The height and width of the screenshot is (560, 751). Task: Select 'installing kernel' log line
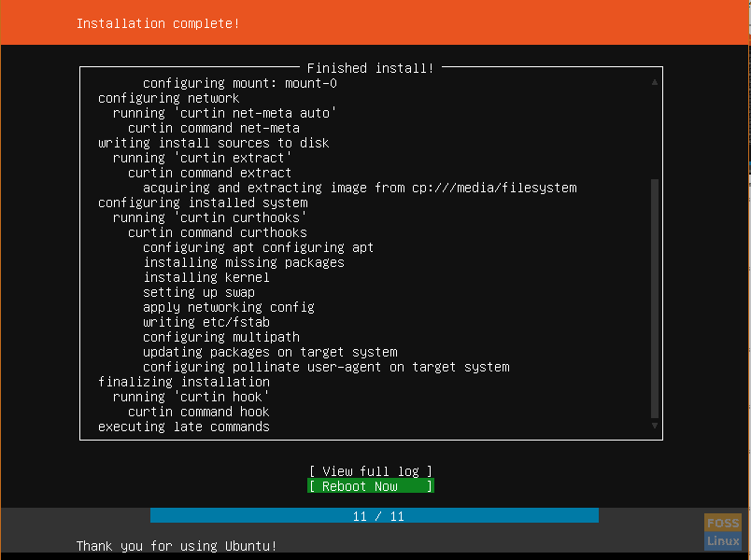pos(205,277)
